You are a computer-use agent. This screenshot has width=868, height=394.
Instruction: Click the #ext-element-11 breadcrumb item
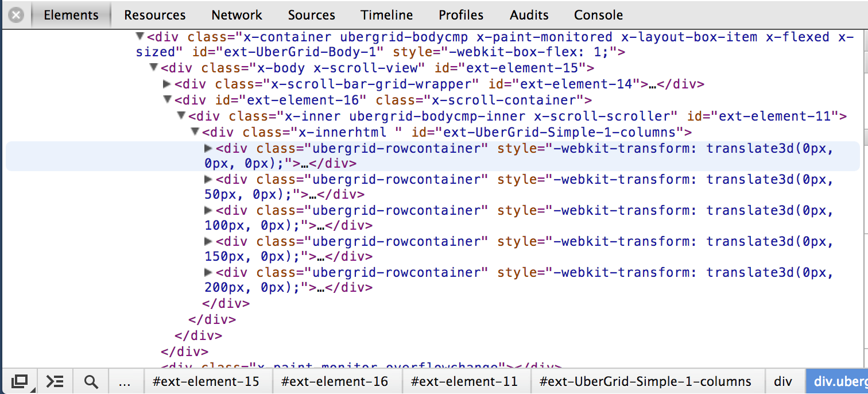pos(464,381)
